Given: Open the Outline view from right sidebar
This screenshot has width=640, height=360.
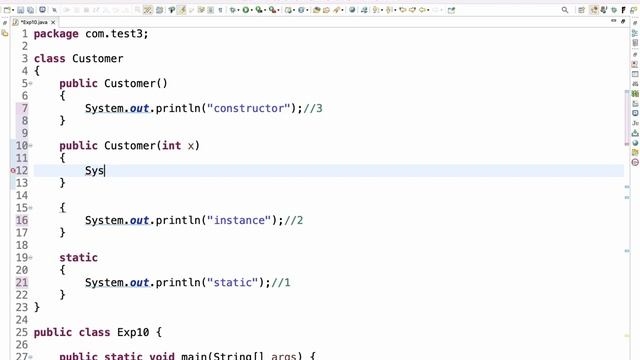Looking at the screenshot, I should click(635, 33).
